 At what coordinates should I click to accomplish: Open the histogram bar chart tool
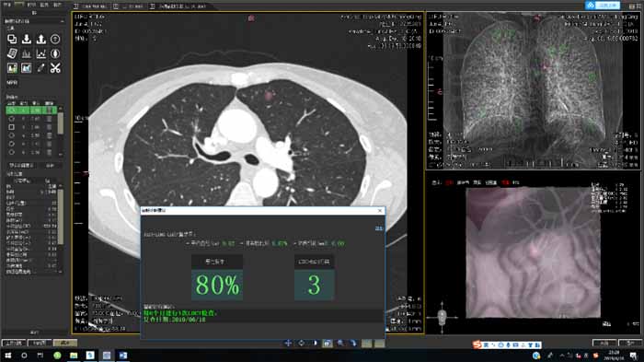[27, 53]
